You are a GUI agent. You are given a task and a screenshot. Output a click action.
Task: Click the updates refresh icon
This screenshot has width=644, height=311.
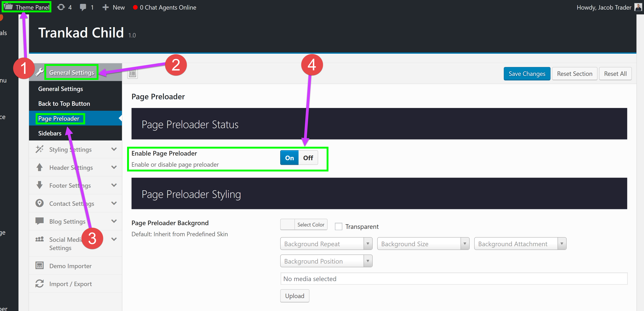pyautogui.click(x=61, y=7)
